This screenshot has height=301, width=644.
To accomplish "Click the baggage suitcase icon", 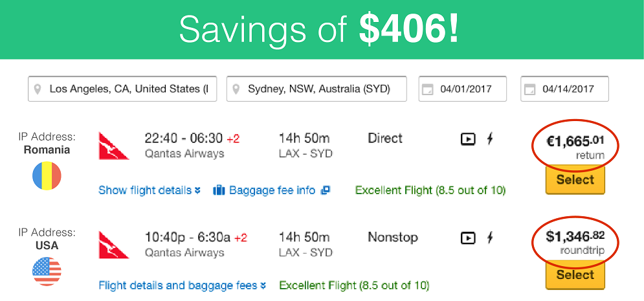I will coord(219,190).
